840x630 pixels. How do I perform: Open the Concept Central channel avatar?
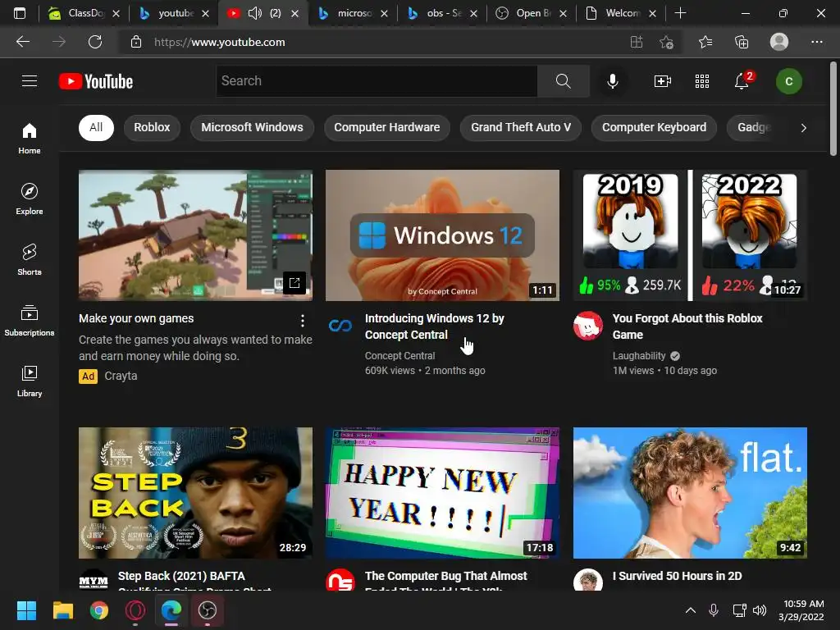pyautogui.click(x=340, y=325)
